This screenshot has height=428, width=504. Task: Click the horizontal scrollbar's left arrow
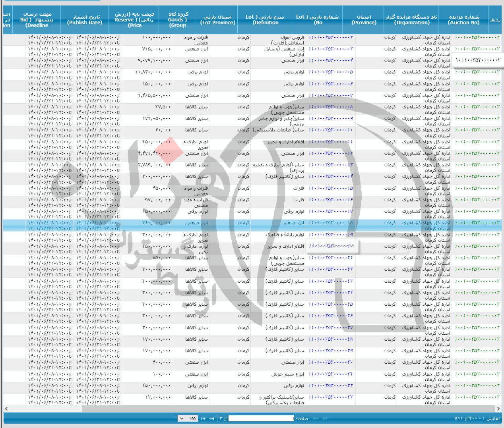click(6, 409)
